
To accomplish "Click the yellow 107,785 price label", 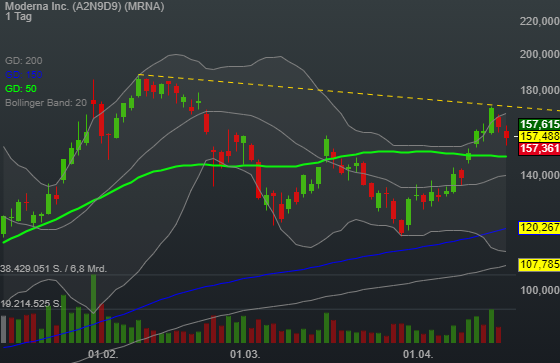I will [x=539, y=264].
